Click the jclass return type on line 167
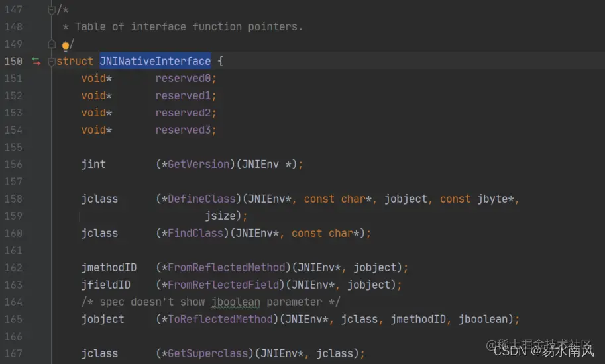The height and width of the screenshot is (364, 605). click(99, 353)
